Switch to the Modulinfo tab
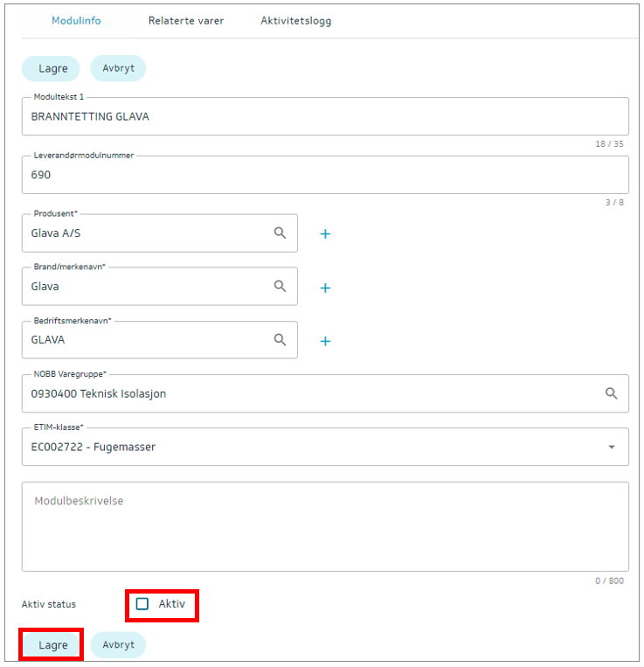 point(76,20)
